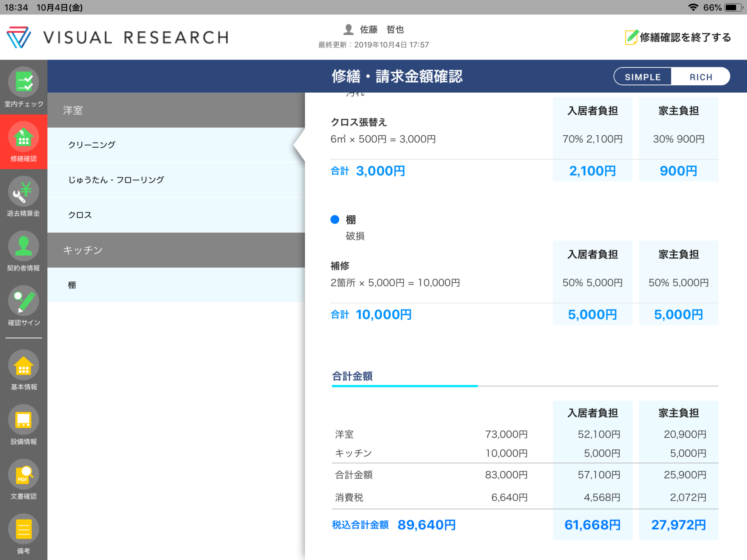The image size is (747, 560).
Task: Click the 57,100円 tenant total
Action: click(x=599, y=475)
